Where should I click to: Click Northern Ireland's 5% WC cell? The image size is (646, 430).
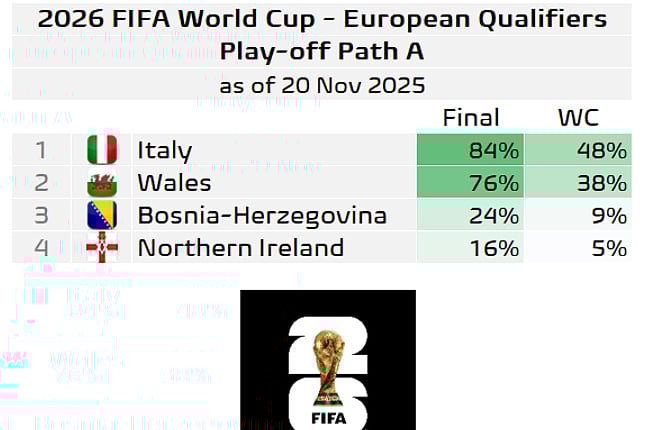point(579,247)
